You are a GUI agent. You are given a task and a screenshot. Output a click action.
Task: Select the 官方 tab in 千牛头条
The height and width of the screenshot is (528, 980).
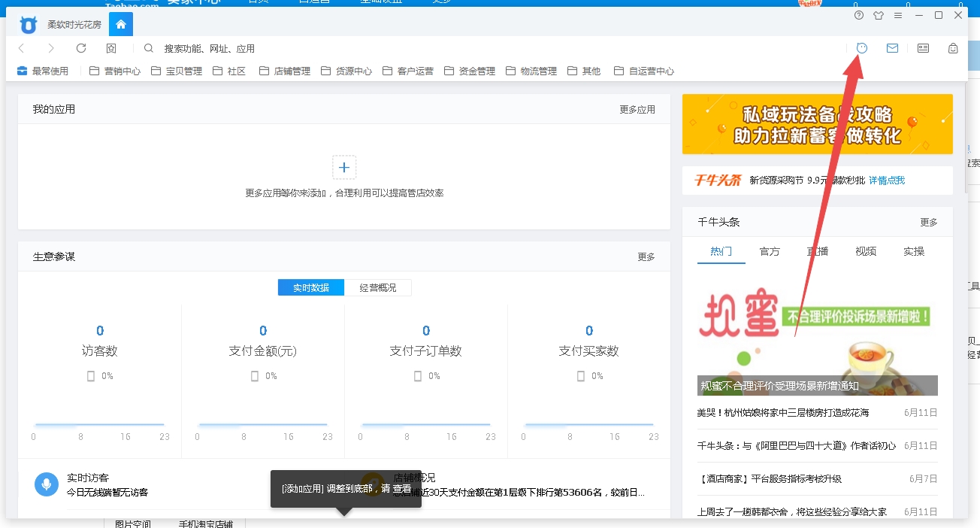click(770, 251)
